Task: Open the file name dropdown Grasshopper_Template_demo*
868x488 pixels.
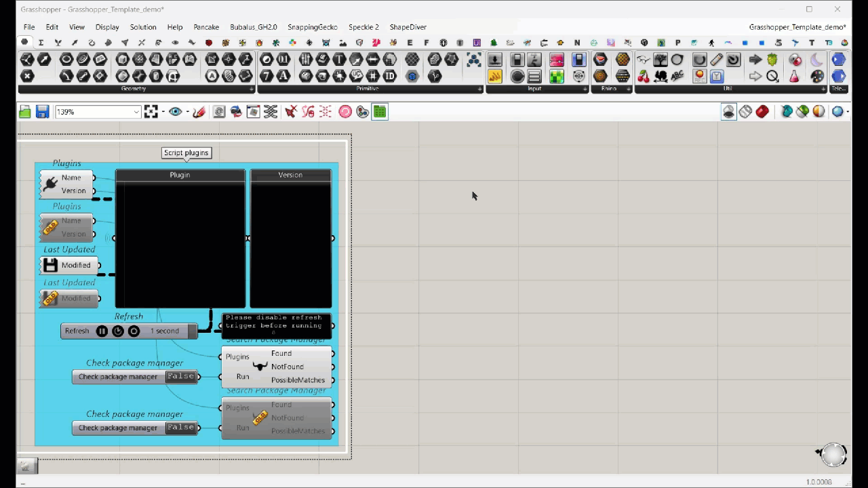Action: (x=797, y=27)
